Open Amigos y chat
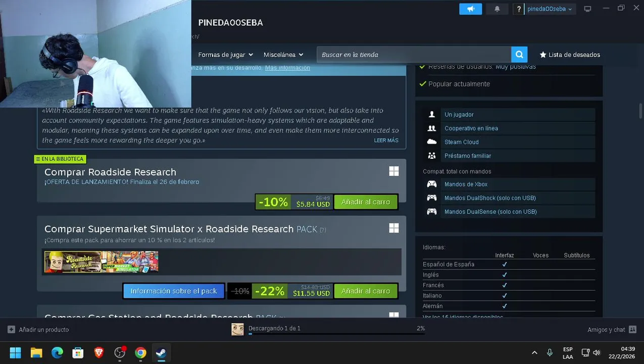 click(612, 330)
